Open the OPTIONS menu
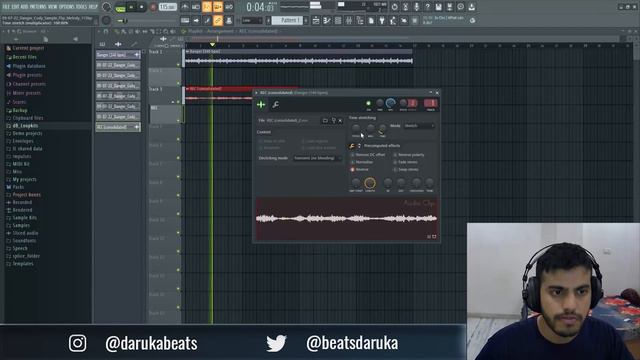This screenshot has width=640, height=360. 66,7
